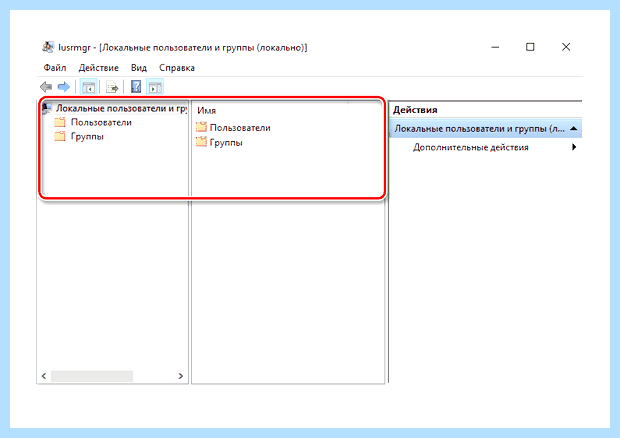The image size is (620, 438).
Task: Toggle the console tree pane icon
Action: click(x=89, y=87)
